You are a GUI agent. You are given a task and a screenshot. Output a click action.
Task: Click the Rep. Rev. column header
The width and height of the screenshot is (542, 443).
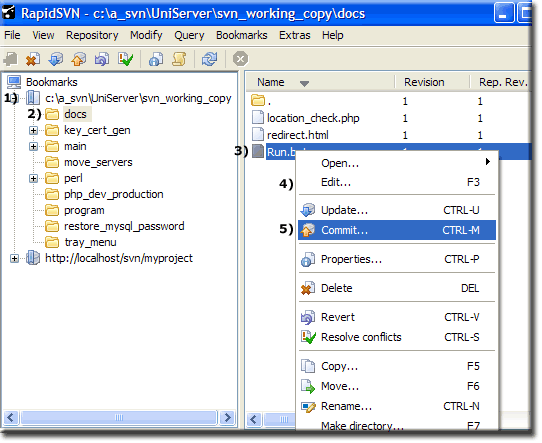[x=501, y=82]
